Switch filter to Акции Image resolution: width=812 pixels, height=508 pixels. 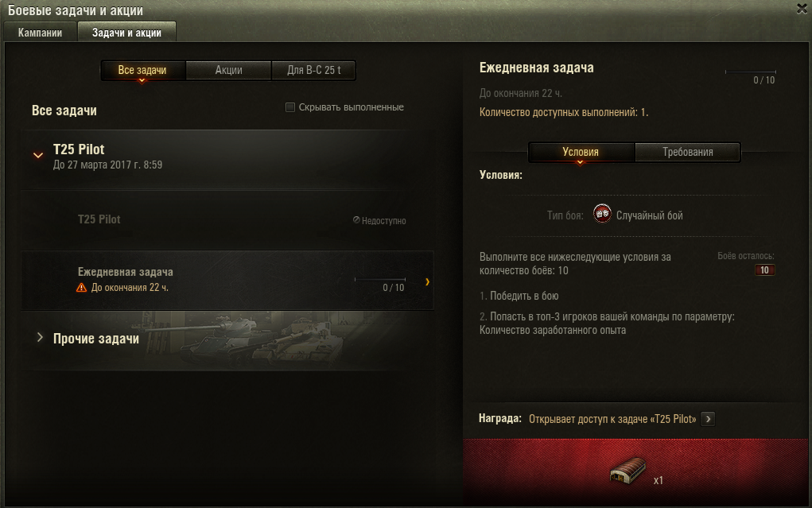pyautogui.click(x=228, y=71)
